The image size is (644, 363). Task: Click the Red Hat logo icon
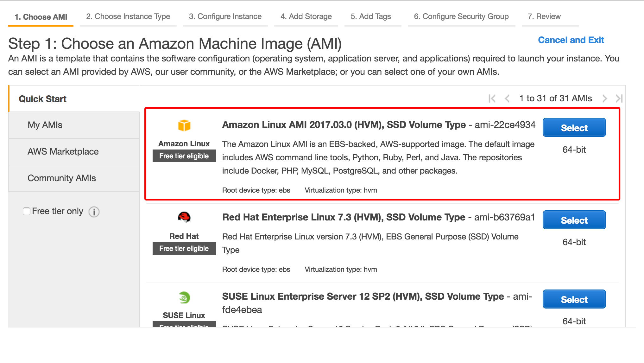point(184,218)
